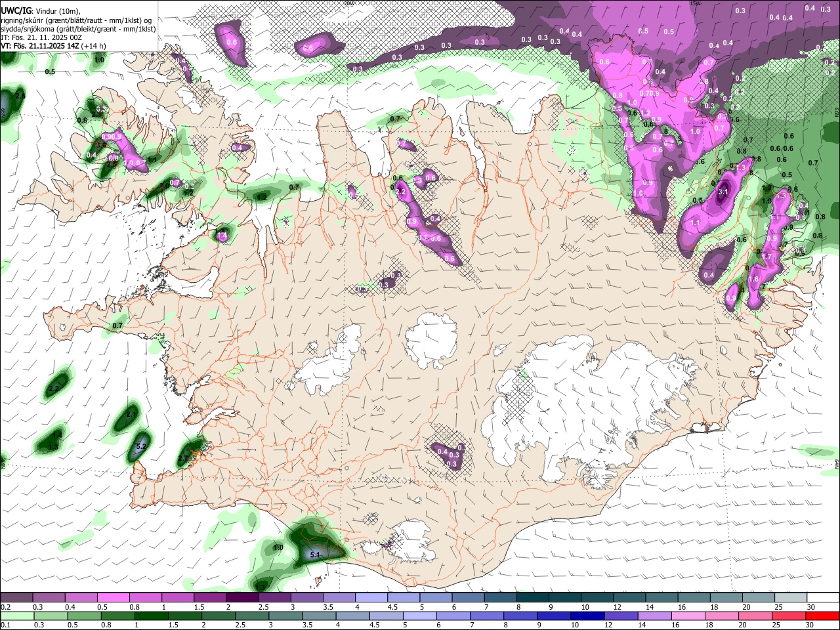The image size is (840, 630).
Task: Click the '2.7' rain value near Reykjanes
Action: click(x=183, y=459)
